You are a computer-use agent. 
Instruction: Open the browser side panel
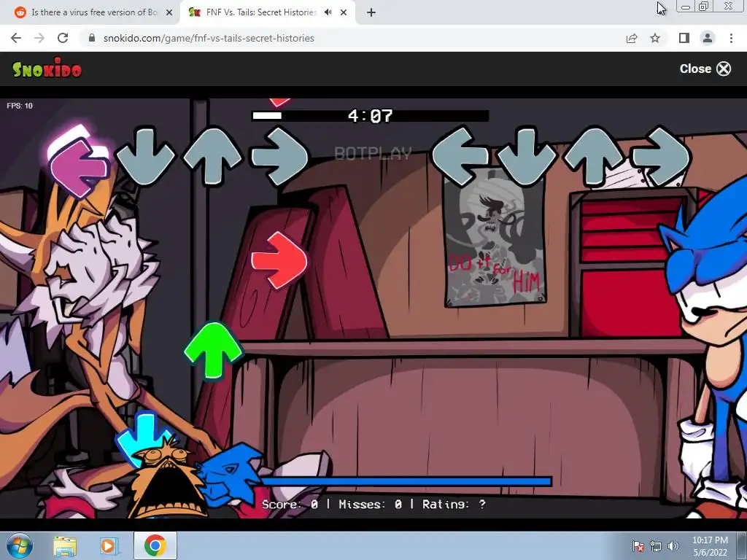pyautogui.click(x=684, y=38)
